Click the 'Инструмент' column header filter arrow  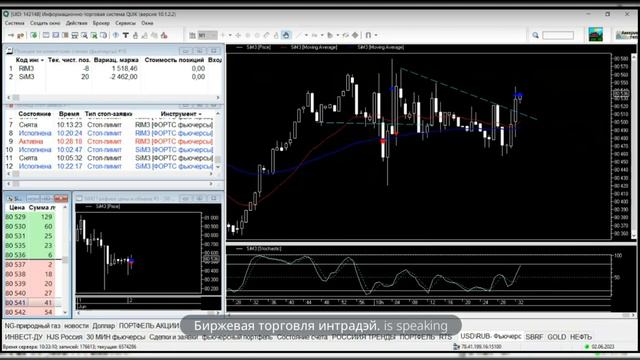click(200, 114)
